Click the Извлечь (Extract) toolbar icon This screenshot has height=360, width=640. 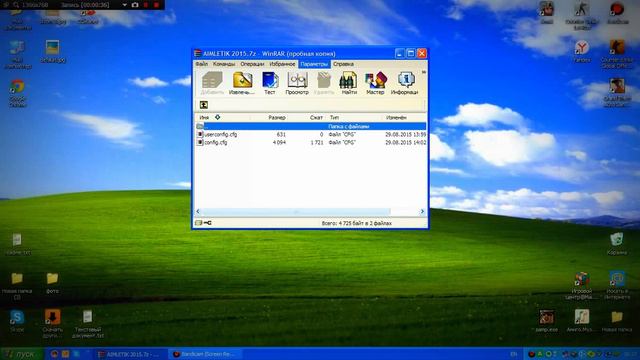click(242, 83)
